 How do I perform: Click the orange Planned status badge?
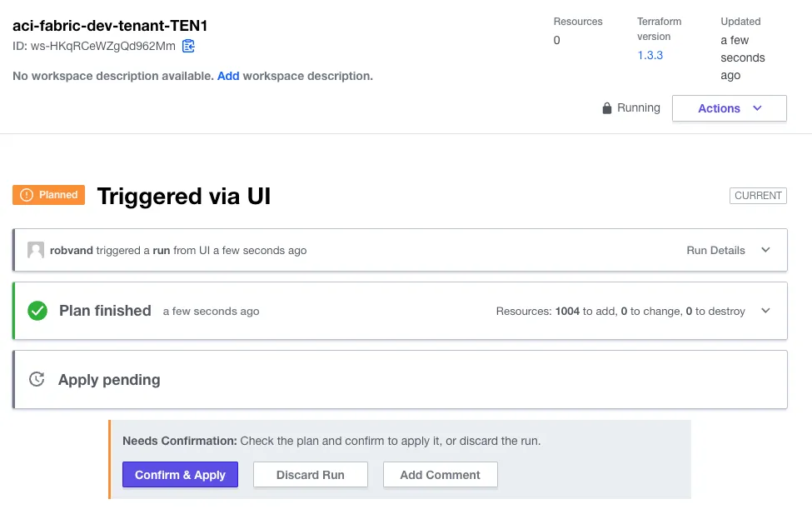pyautogui.click(x=50, y=195)
